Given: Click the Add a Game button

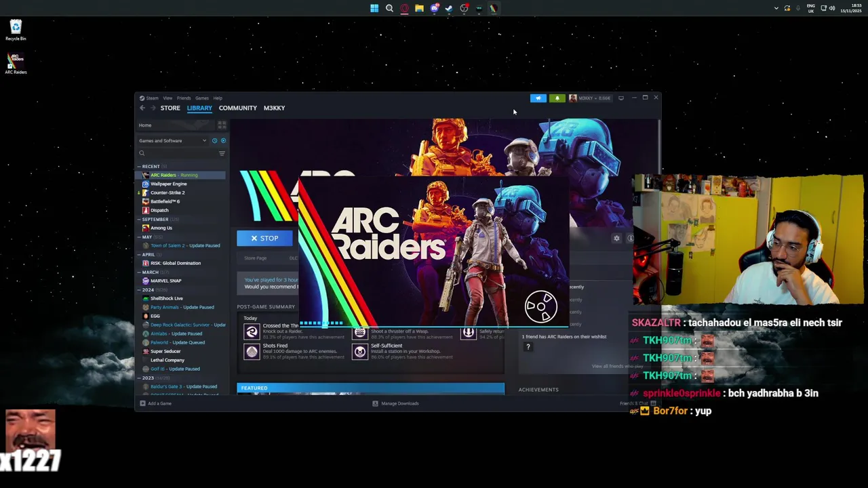Looking at the screenshot, I should [155, 403].
